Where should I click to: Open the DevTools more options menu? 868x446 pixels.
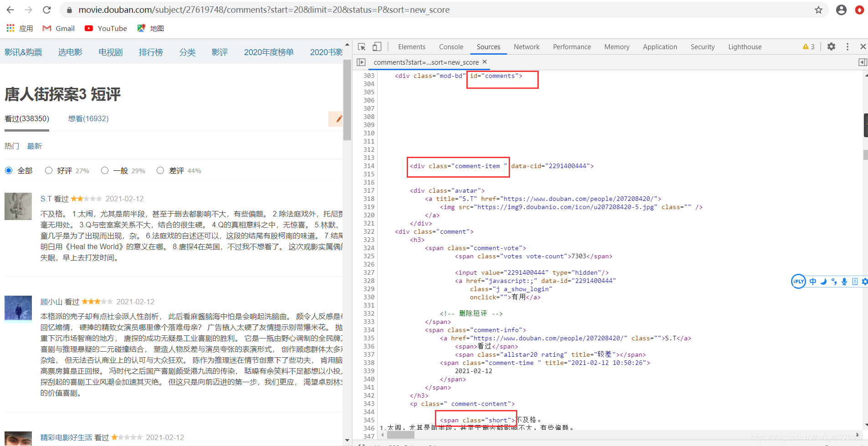(x=847, y=46)
